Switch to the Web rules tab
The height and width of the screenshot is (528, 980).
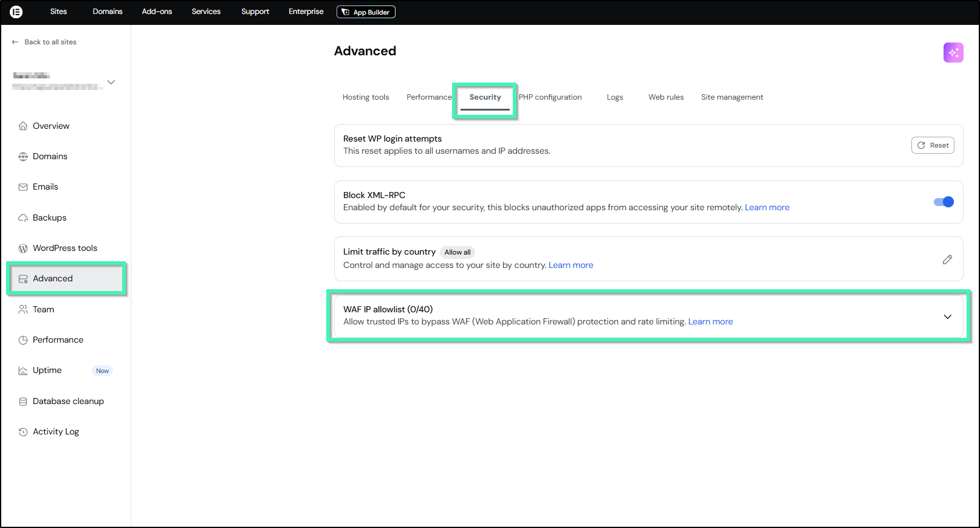(666, 97)
